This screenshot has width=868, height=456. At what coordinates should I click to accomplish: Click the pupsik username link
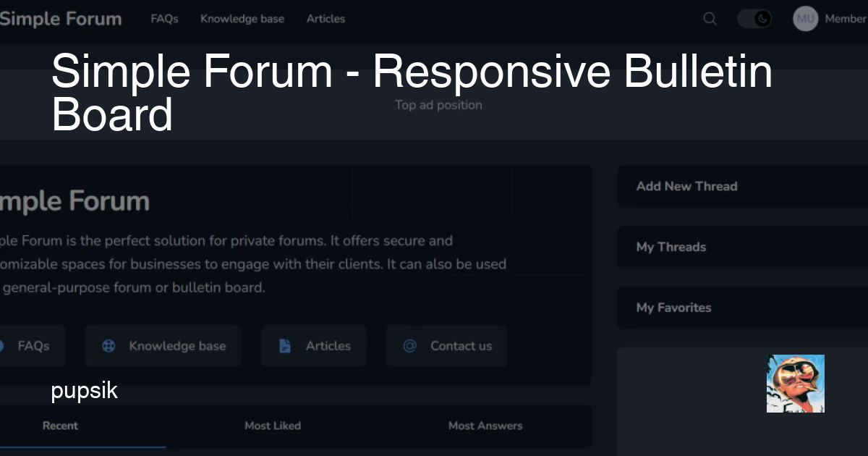[84, 391]
